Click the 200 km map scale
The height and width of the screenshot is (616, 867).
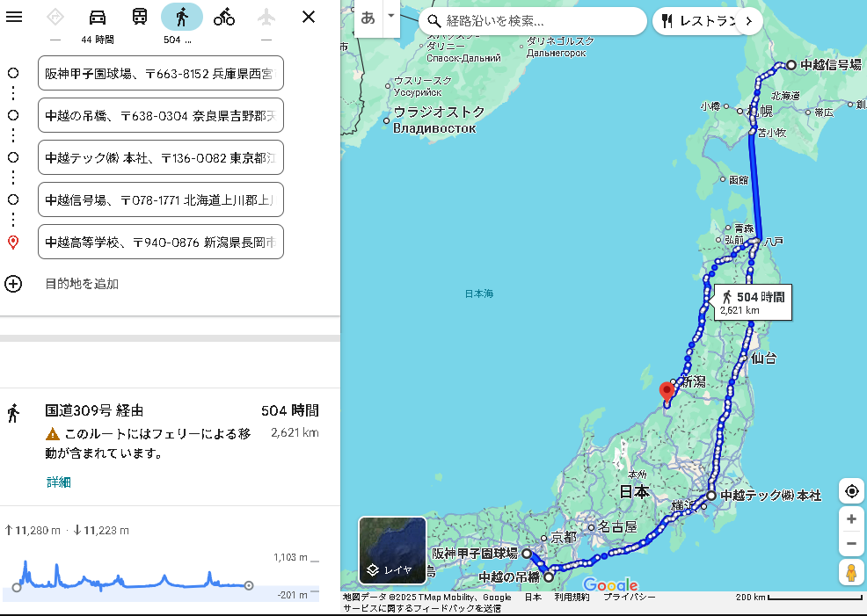(799, 598)
